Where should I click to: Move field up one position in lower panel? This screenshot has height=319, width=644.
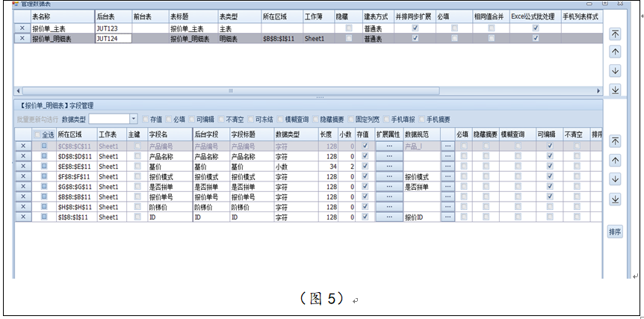(615, 160)
